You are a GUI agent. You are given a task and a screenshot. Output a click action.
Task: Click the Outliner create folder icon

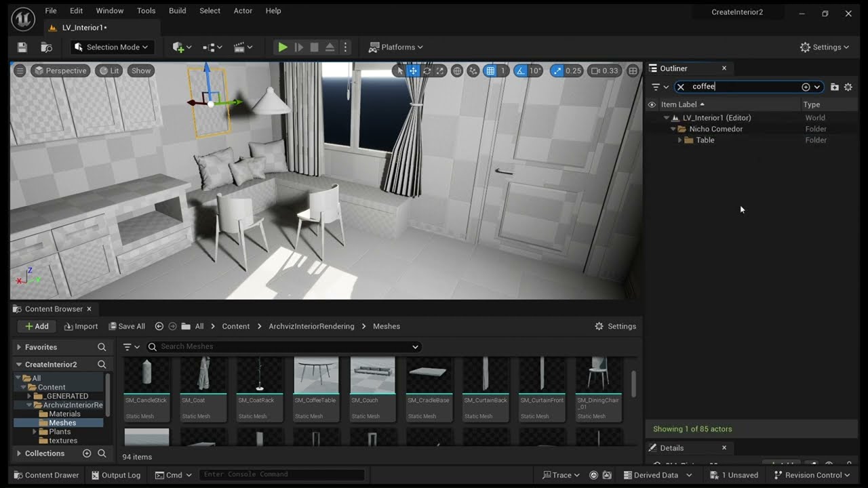(x=834, y=87)
